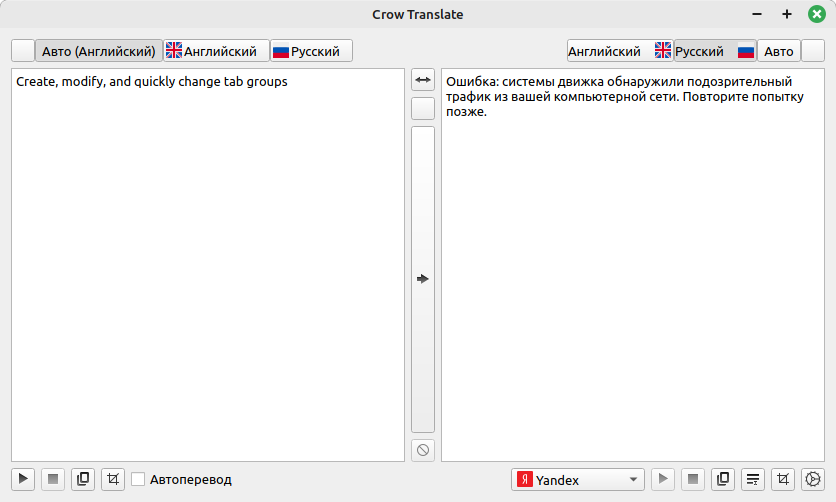This screenshot has width=836, height=502.
Task: Play the source text speech
Action: click(x=23, y=480)
